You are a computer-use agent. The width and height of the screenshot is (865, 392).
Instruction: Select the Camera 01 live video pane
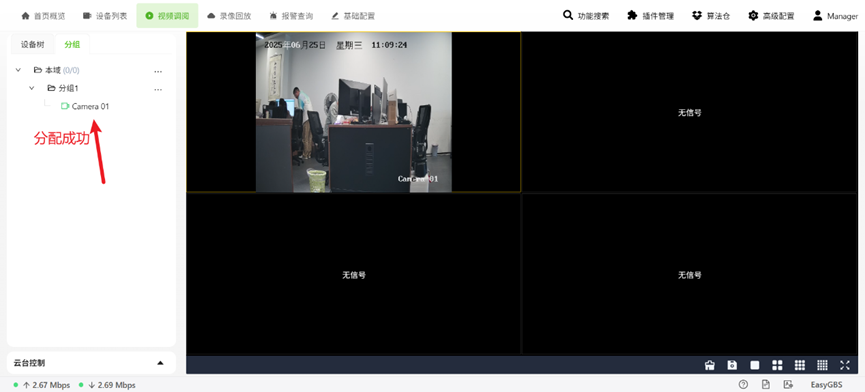[354, 112]
